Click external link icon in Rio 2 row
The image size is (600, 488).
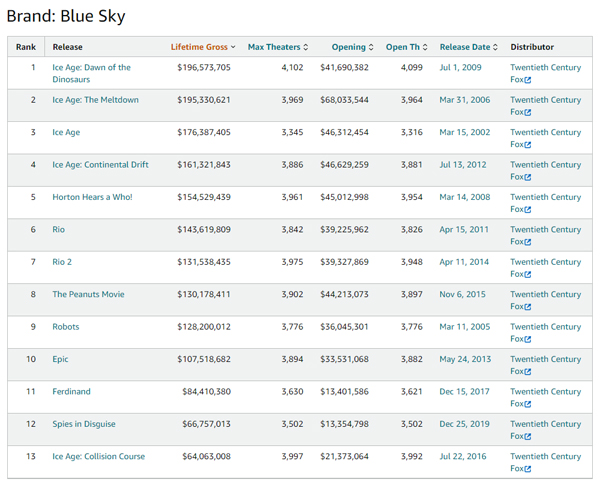528,274
